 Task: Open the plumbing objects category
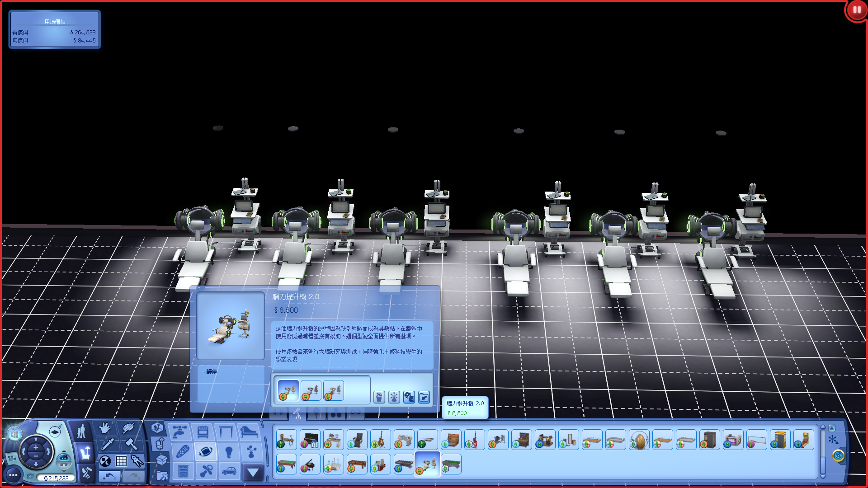(179, 432)
